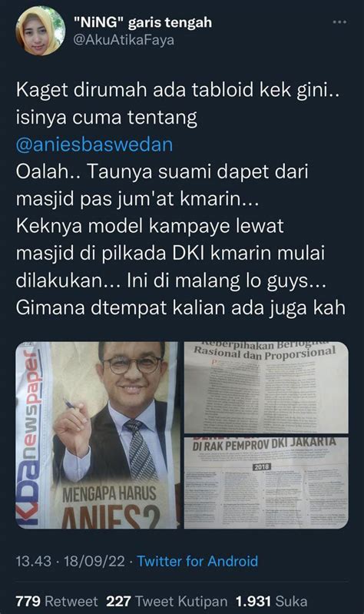Tap the tweet line mentioning "pilkada DKI"
Viewport: 364px width, 614px height.
170,254
